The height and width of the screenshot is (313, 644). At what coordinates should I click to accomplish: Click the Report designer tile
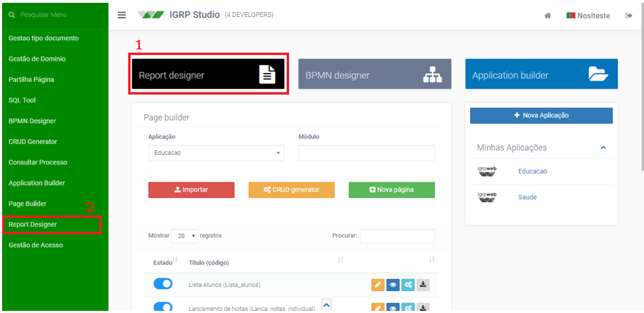(x=209, y=74)
